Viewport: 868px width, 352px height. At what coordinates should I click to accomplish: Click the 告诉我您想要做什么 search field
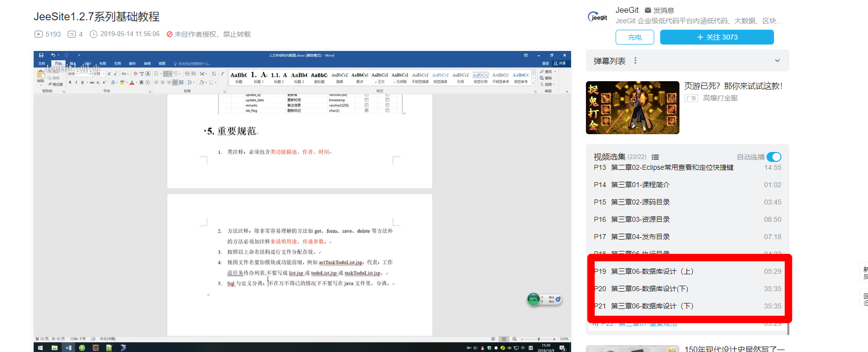(x=193, y=63)
